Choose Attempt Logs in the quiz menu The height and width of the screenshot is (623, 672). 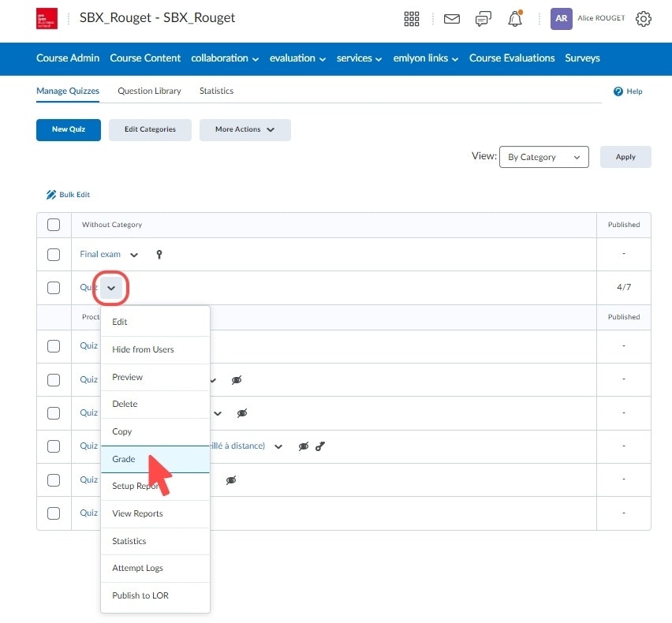coord(137,568)
